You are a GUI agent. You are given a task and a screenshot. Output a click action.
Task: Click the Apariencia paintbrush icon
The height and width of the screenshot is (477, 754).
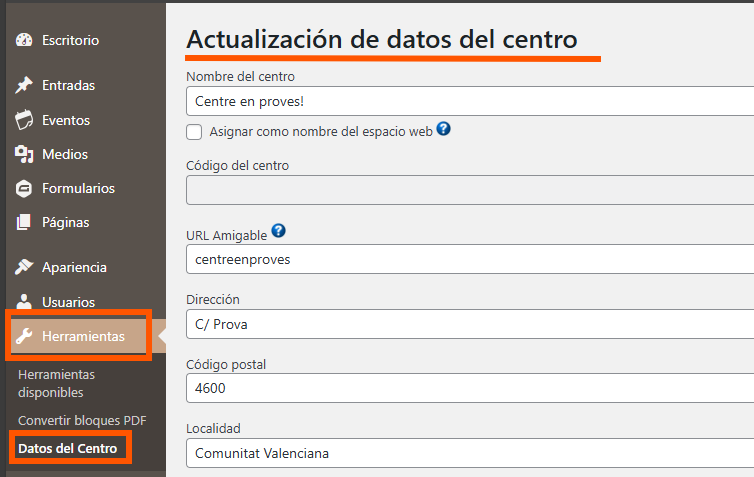point(25,267)
